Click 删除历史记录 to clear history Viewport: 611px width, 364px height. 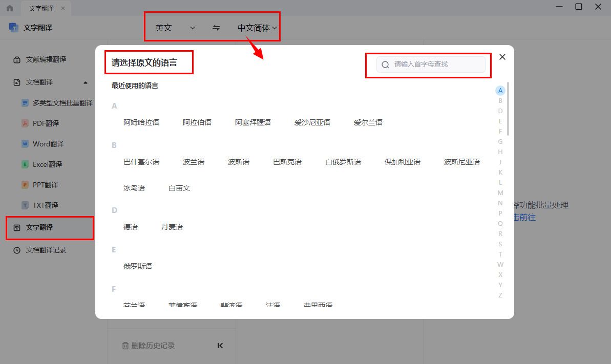(x=153, y=346)
